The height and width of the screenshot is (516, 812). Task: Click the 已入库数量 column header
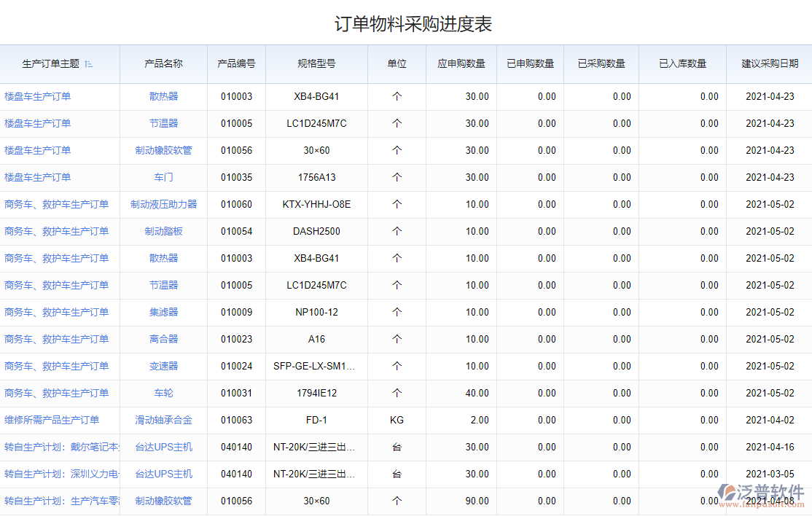coord(682,63)
